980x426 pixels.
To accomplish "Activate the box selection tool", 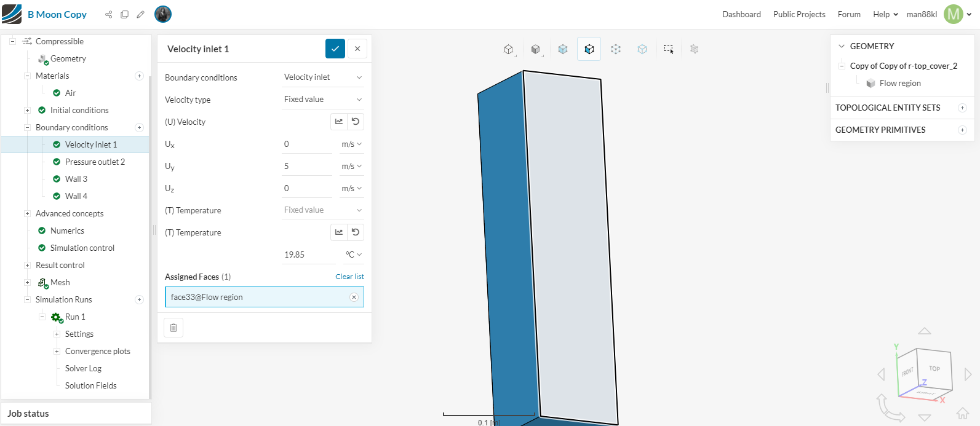I will pos(669,49).
